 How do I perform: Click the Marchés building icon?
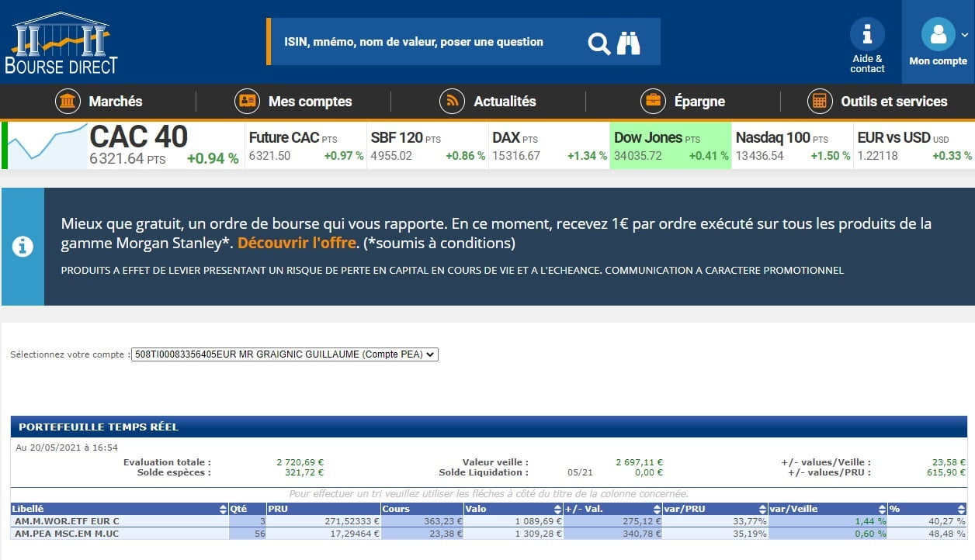[68, 102]
